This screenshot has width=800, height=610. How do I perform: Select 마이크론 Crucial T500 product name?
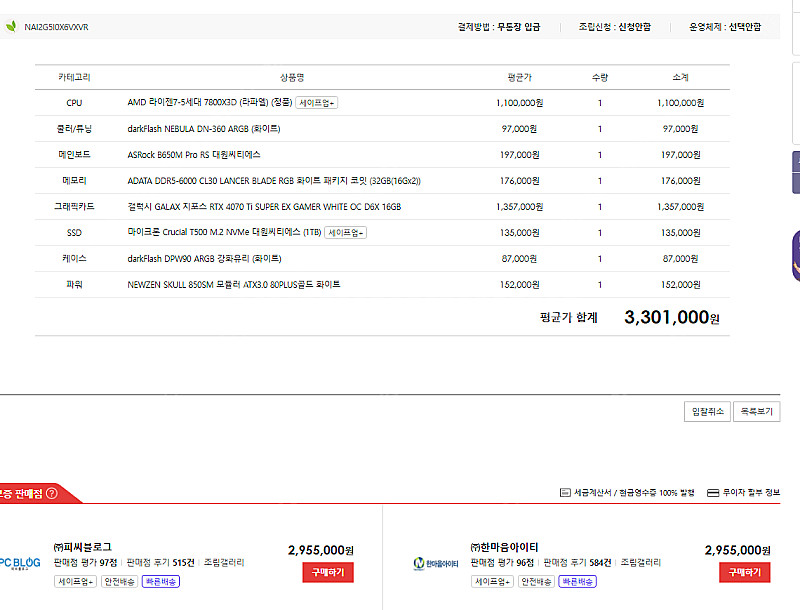[x=224, y=232]
